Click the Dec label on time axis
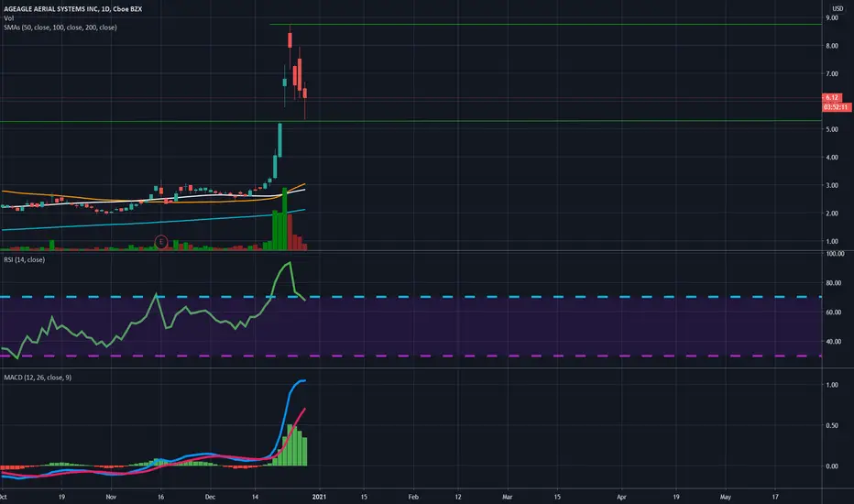This screenshot has width=854, height=504. click(210, 497)
